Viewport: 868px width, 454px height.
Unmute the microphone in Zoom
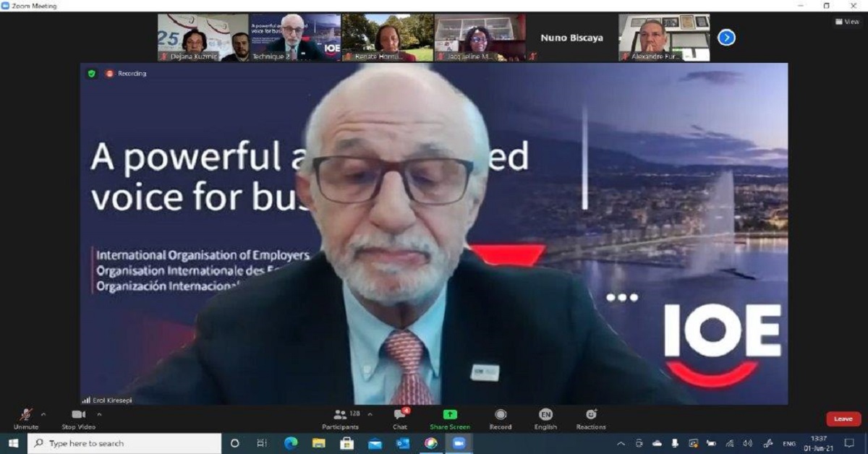(26, 419)
